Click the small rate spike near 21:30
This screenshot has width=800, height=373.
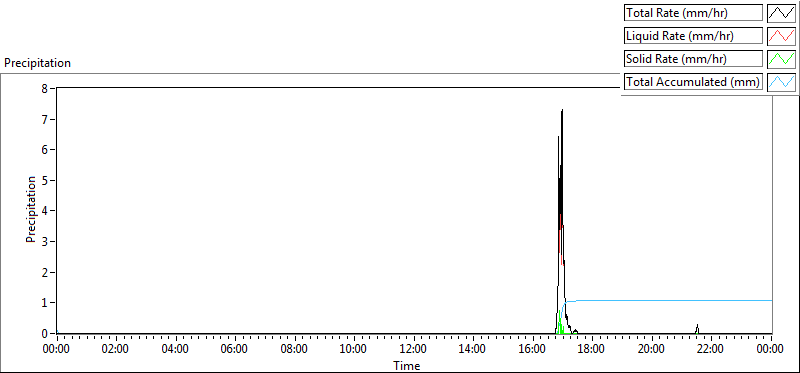point(697,329)
